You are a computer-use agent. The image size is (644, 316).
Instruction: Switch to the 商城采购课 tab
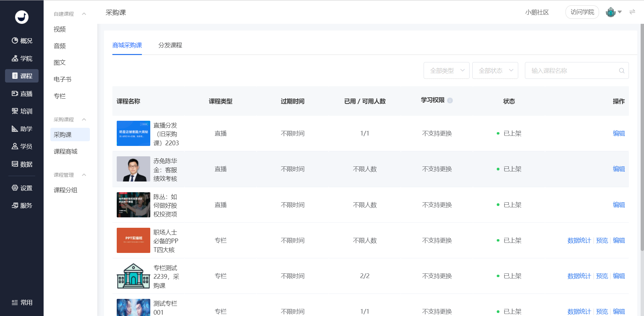point(127,45)
